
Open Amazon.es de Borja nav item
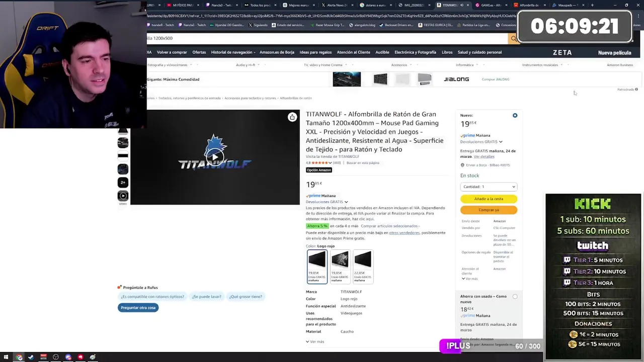pos(277,52)
